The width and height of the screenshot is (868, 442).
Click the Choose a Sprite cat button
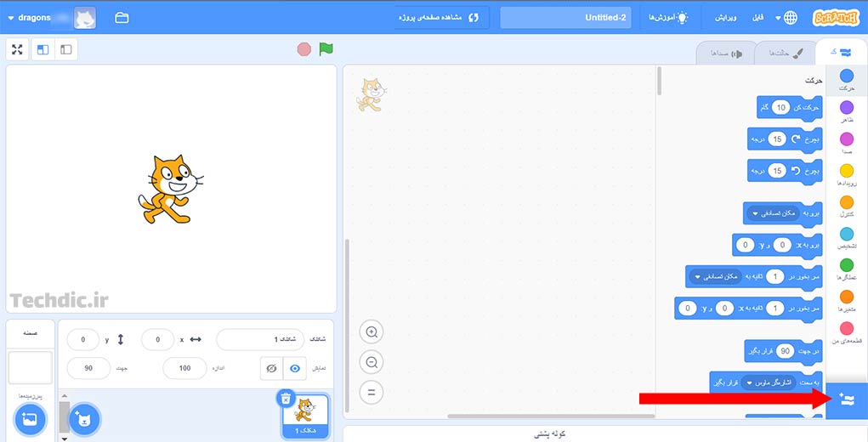[x=84, y=419]
